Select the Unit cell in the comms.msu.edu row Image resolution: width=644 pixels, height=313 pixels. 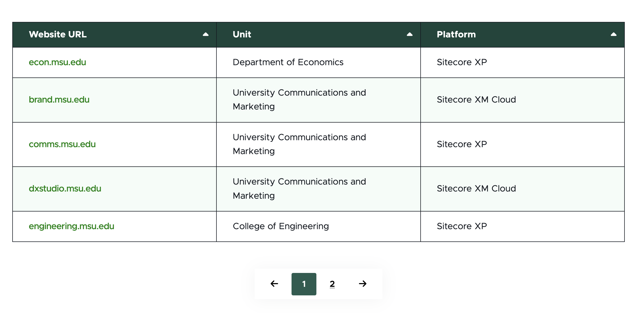319,144
